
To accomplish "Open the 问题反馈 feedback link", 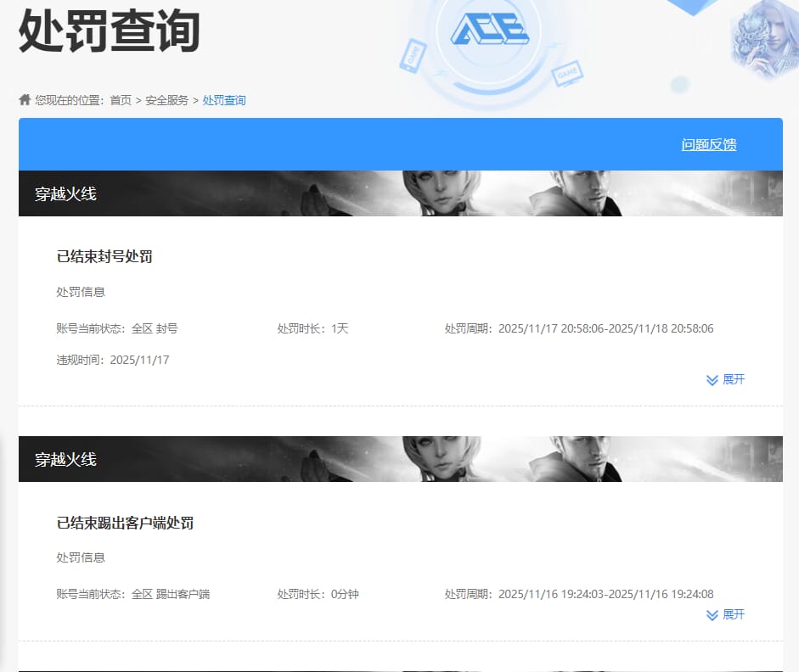I will pos(710,144).
